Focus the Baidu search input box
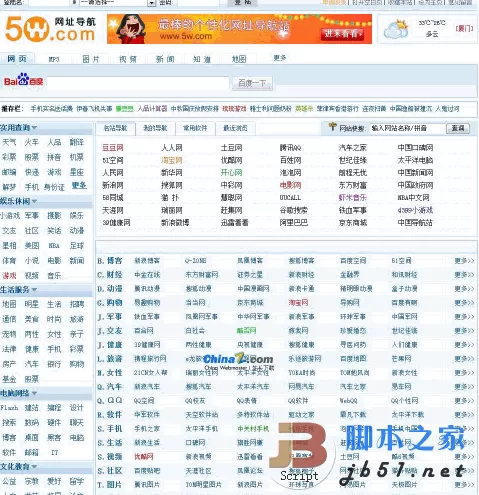The image size is (479, 495). coord(138,83)
